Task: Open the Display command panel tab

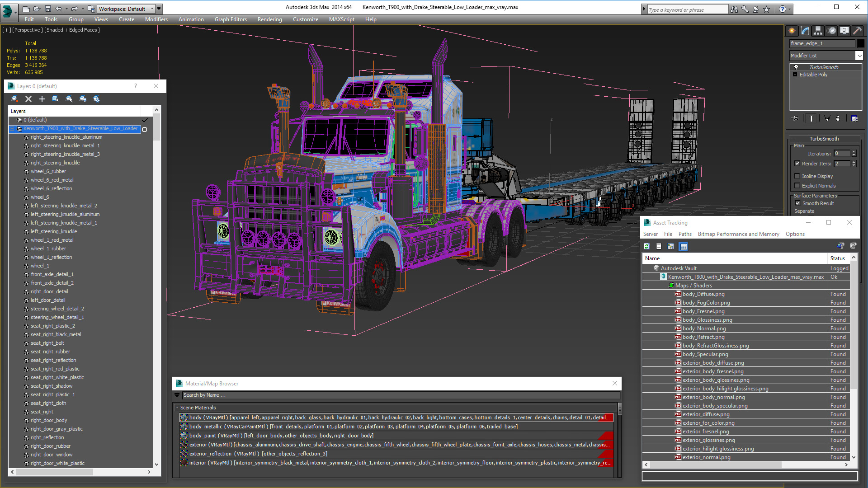Action: [x=844, y=31]
